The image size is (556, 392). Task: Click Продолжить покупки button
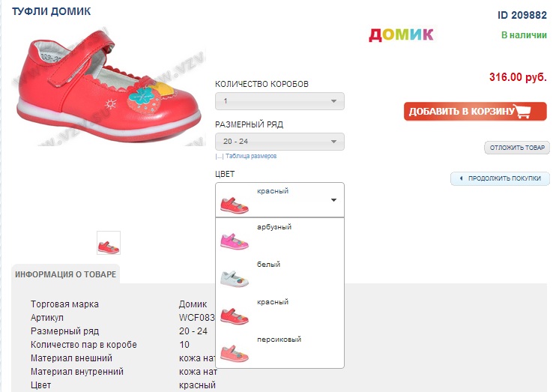pyautogui.click(x=500, y=178)
